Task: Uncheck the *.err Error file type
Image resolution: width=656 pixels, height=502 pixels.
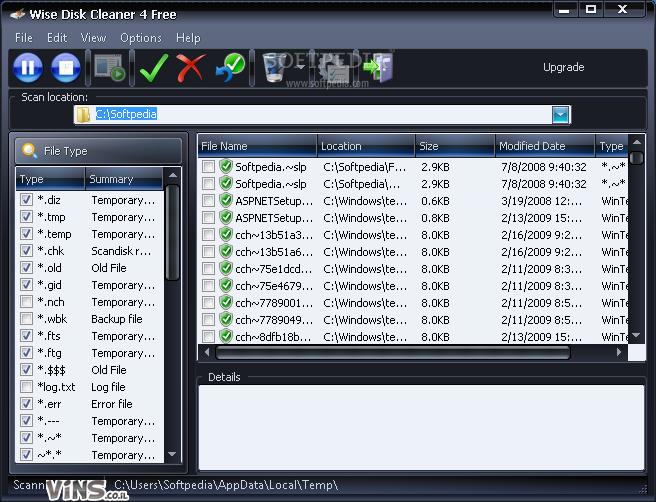Action: click(26, 403)
